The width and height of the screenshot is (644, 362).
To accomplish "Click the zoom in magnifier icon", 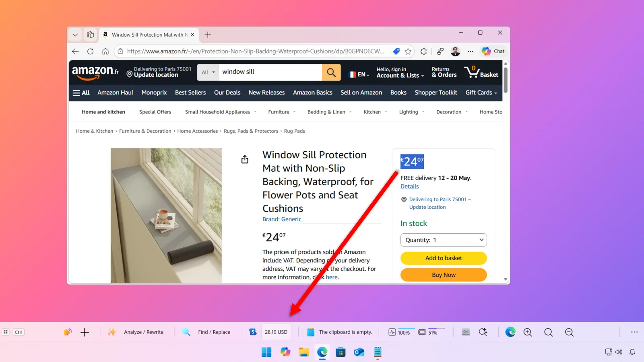I will click(528, 332).
